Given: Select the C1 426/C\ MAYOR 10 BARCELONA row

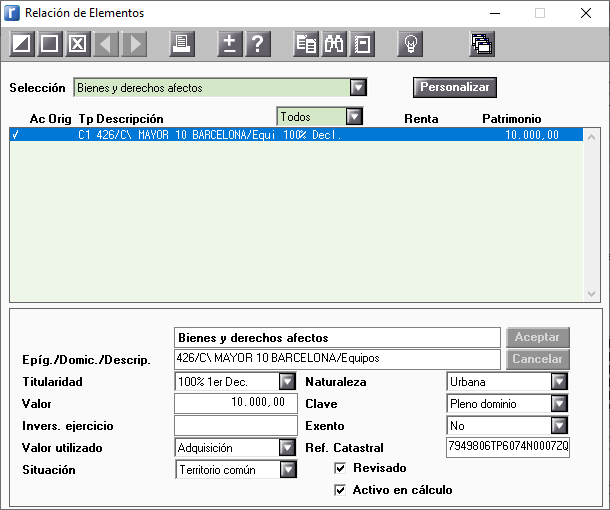Looking at the screenshot, I should 296,135.
